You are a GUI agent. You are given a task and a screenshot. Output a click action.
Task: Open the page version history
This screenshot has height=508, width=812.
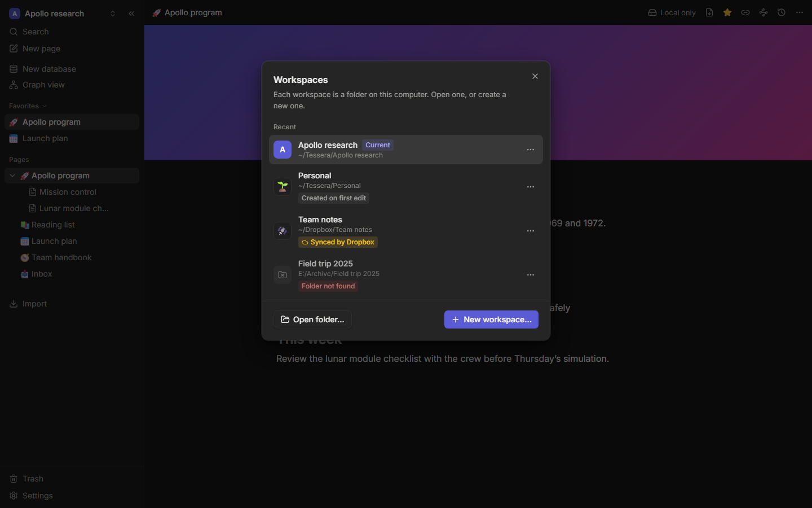(x=782, y=12)
